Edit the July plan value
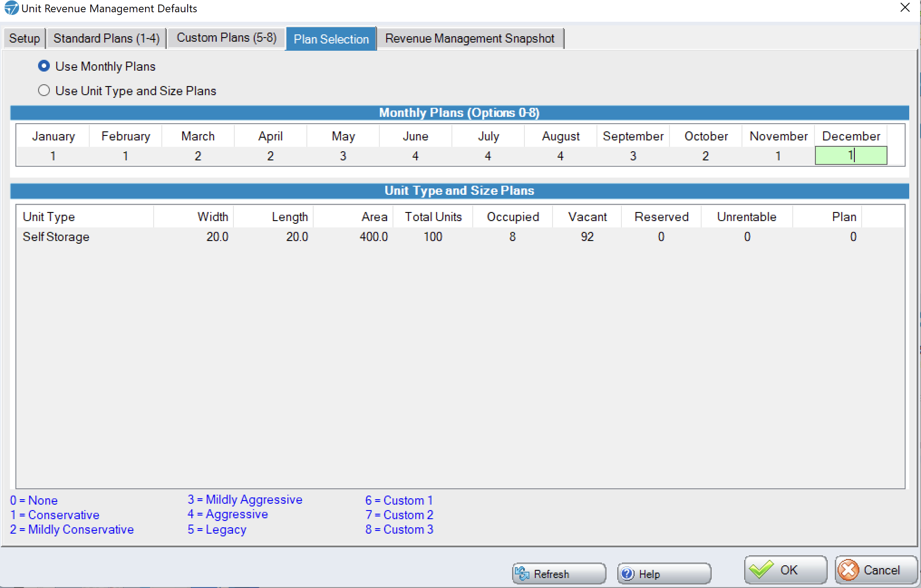Screen dimensions: 921x588 [488, 156]
